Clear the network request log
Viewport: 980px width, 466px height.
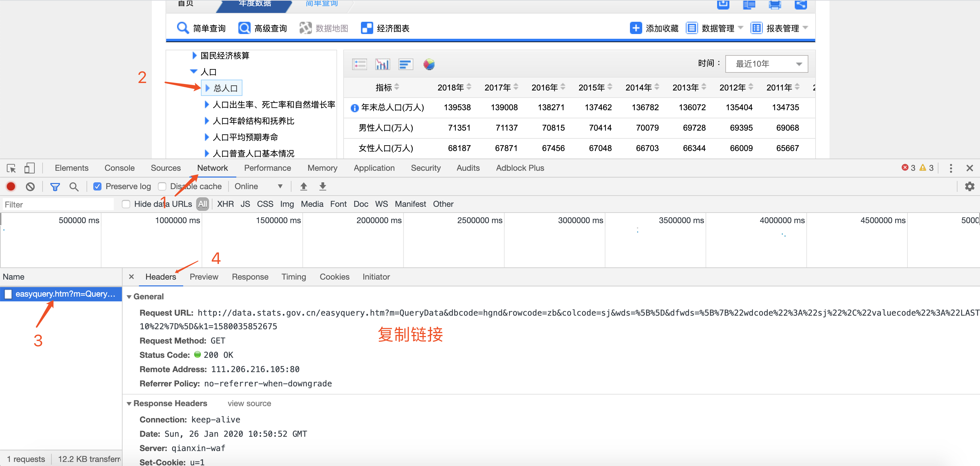30,186
